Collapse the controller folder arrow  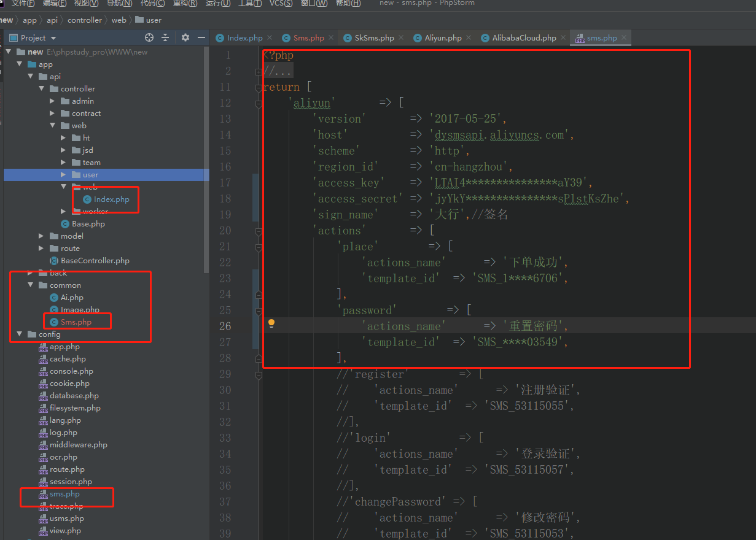pos(42,89)
